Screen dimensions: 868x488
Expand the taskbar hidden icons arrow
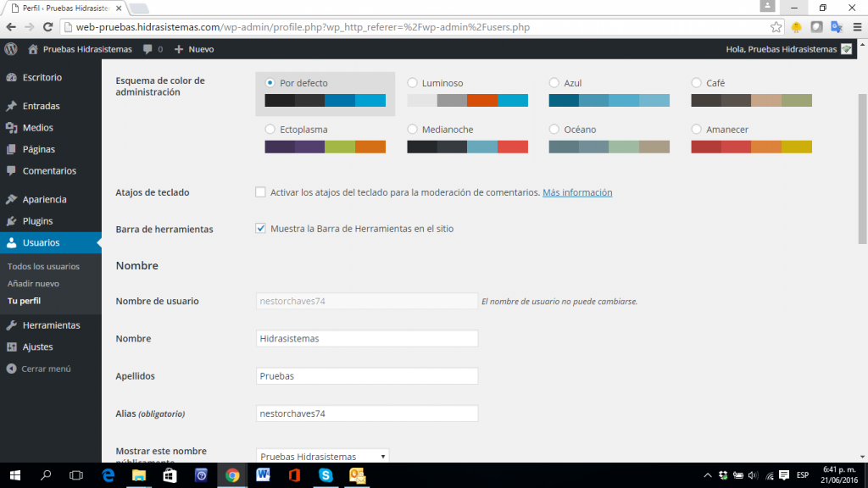coord(708,476)
